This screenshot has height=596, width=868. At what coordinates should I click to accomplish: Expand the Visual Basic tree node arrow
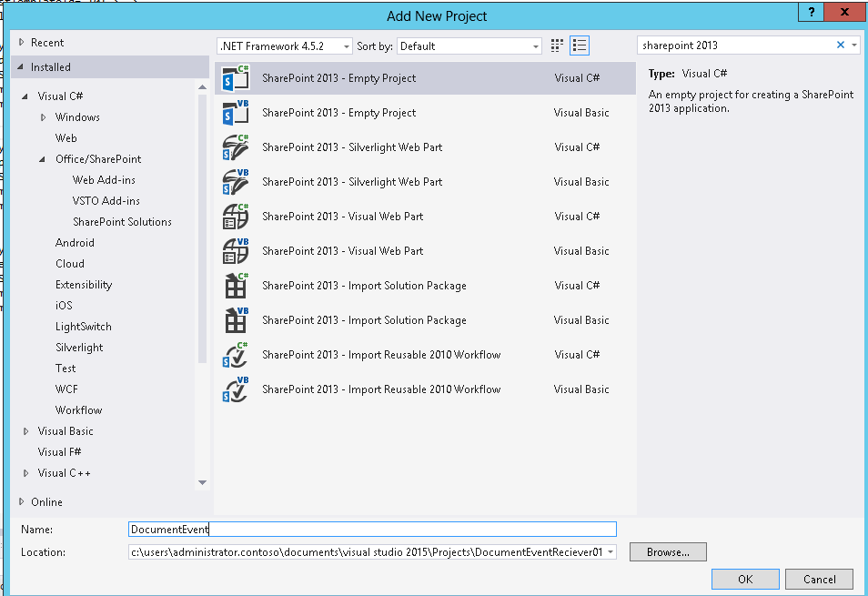click(25, 431)
